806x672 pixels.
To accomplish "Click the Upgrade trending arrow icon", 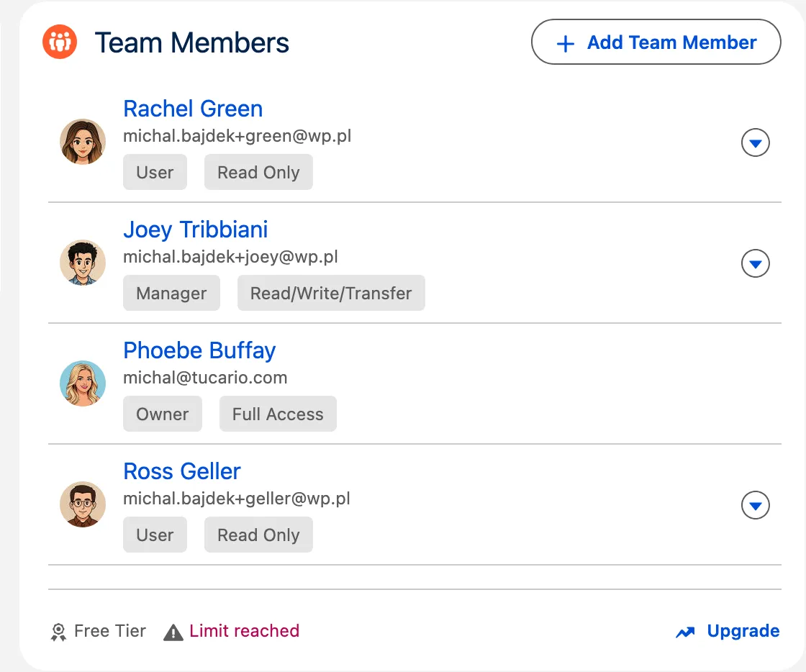I will [x=685, y=632].
